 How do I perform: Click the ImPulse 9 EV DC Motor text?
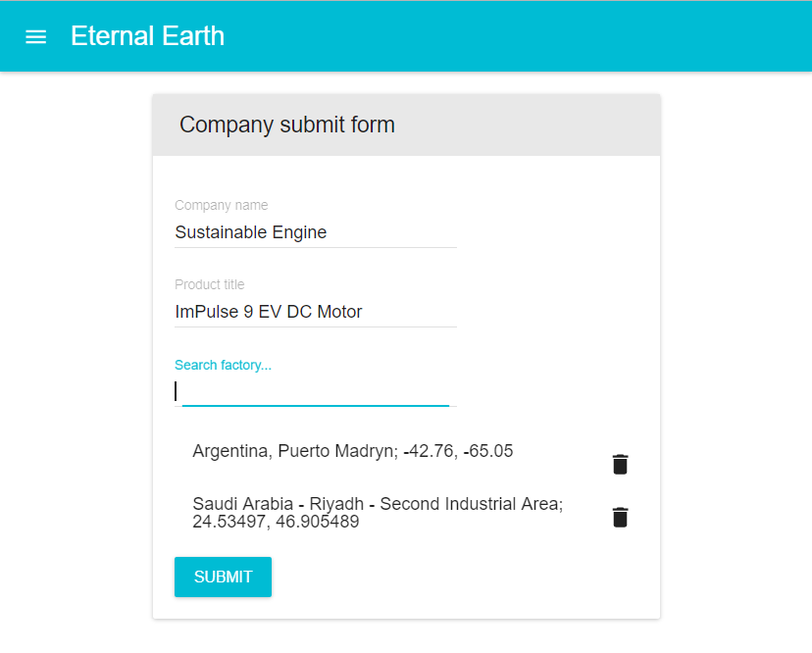268,312
